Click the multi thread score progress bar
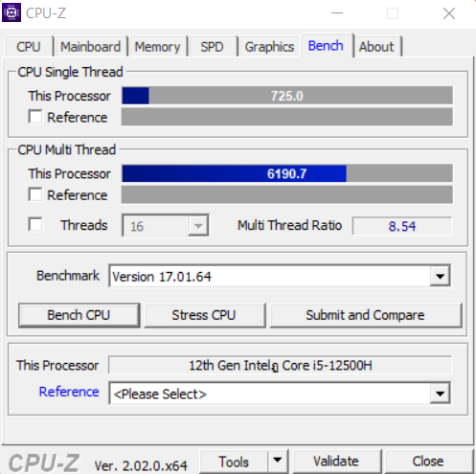476x474 pixels. (x=287, y=173)
